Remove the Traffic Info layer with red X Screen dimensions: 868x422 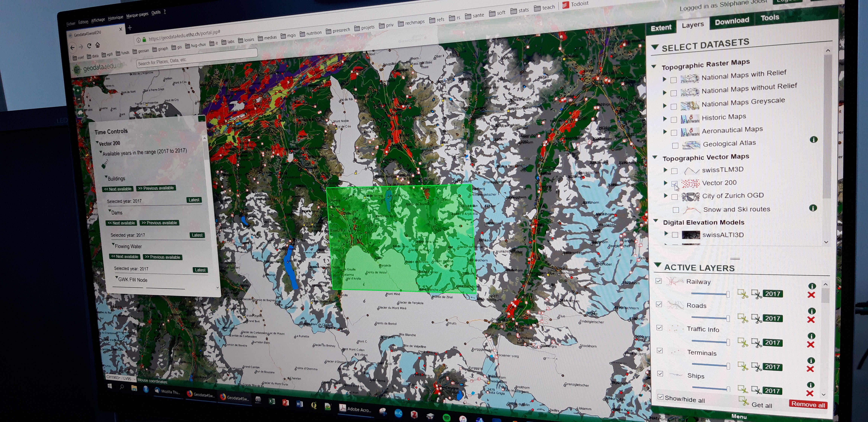click(811, 344)
